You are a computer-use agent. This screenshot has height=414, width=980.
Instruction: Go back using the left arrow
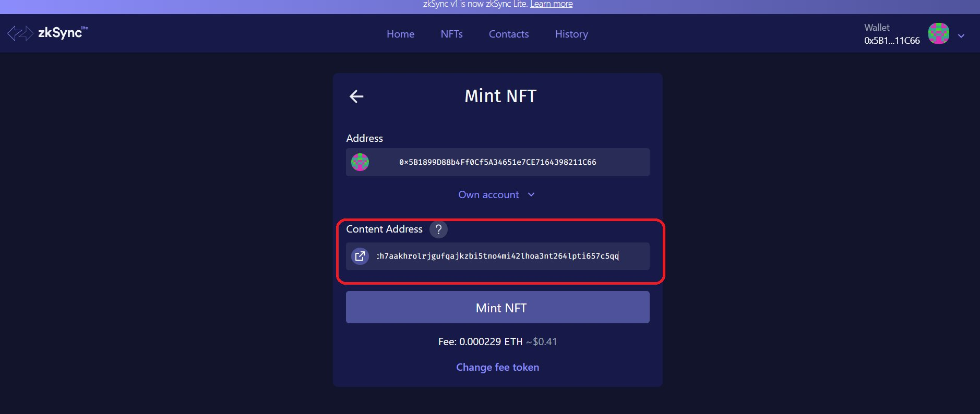coord(356,96)
